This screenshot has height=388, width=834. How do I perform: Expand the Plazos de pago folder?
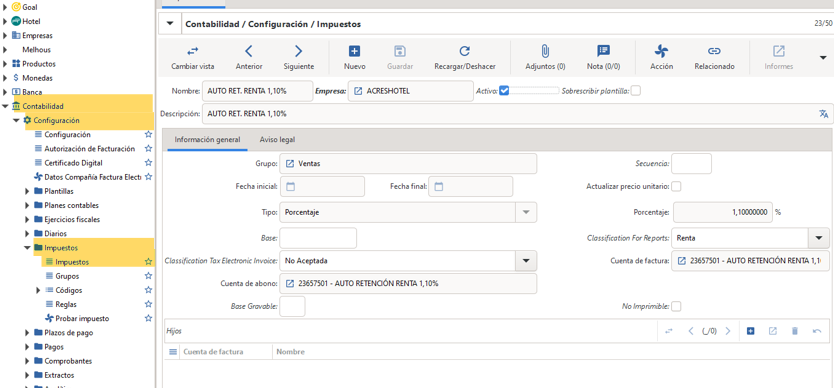point(28,333)
